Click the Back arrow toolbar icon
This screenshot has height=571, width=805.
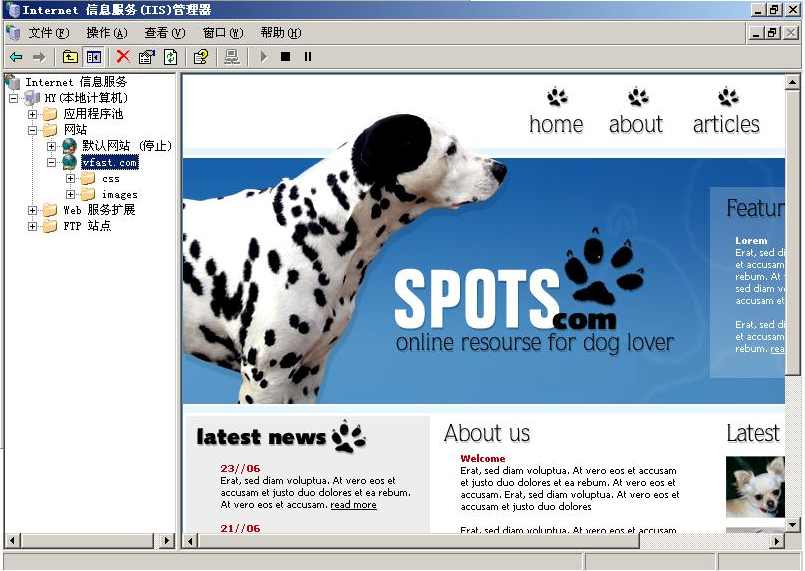pyautogui.click(x=16, y=57)
